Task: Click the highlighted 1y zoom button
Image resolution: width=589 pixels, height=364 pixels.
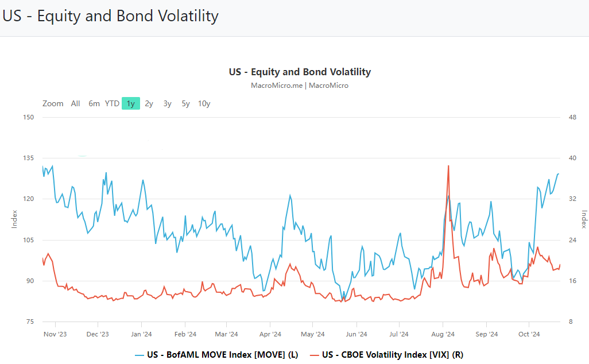Action: pos(131,104)
